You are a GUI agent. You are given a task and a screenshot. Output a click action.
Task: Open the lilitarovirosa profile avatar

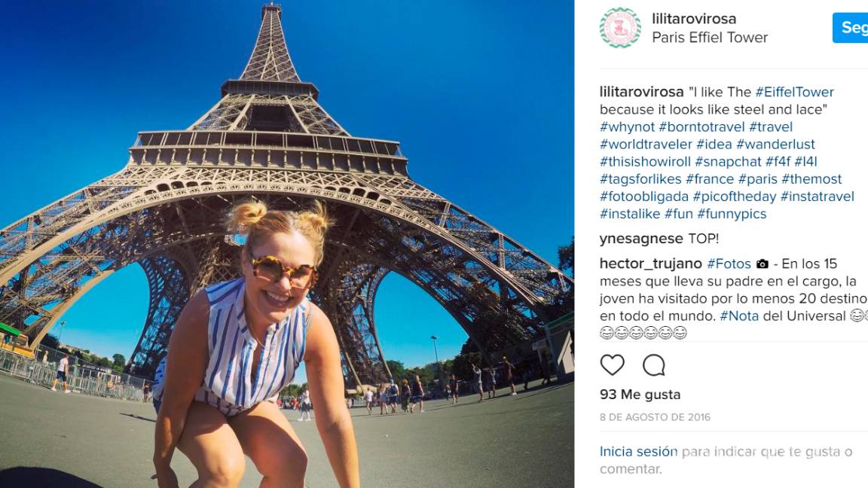pyautogui.click(x=620, y=28)
